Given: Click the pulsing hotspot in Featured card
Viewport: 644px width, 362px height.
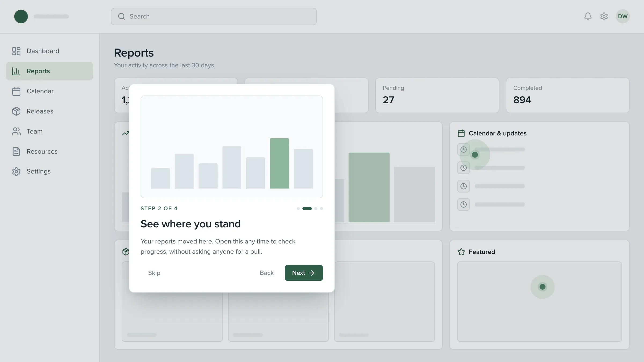Looking at the screenshot, I should click(543, 287).
